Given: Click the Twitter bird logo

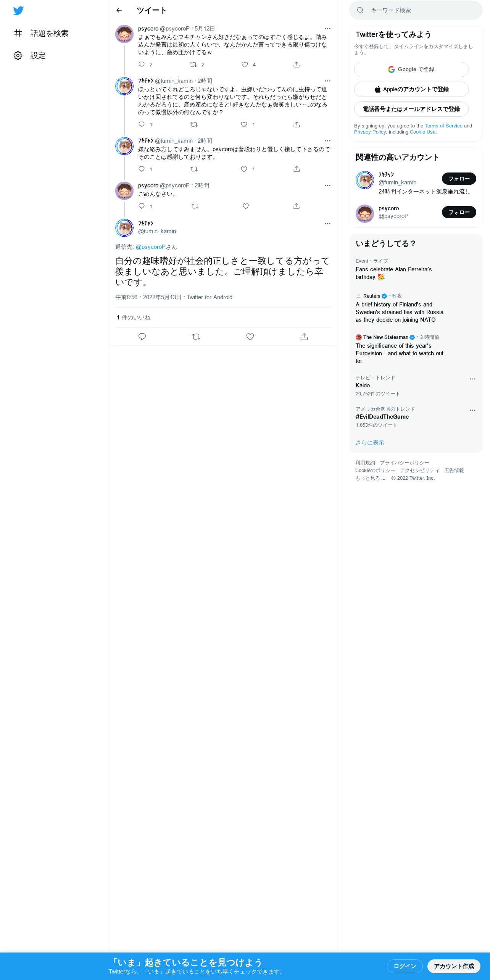Looking at the screenshot, I should pos(18,11).
